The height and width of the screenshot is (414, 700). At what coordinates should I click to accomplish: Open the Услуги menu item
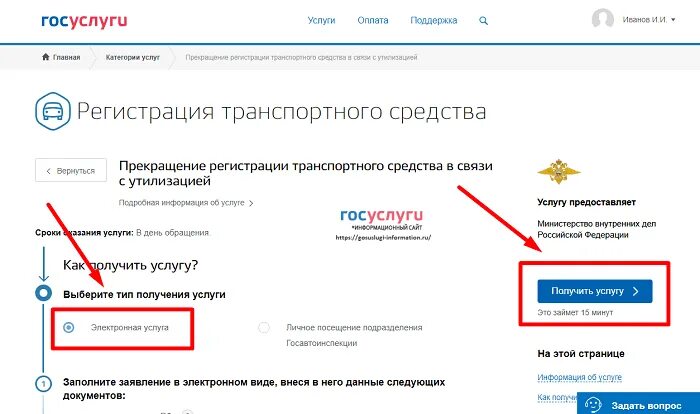(x=321, y=21)
